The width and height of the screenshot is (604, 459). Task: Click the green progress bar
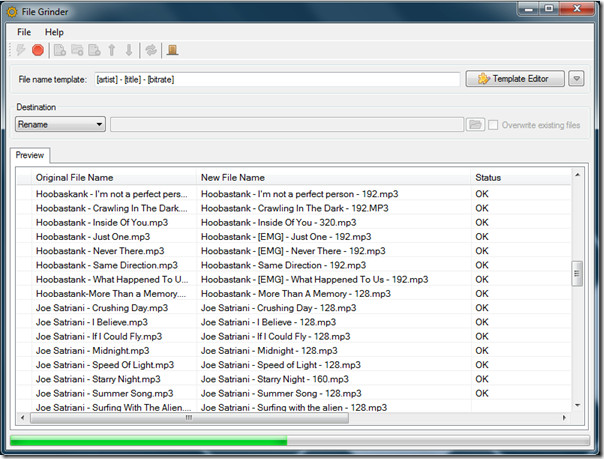click(x=150, y=441)
